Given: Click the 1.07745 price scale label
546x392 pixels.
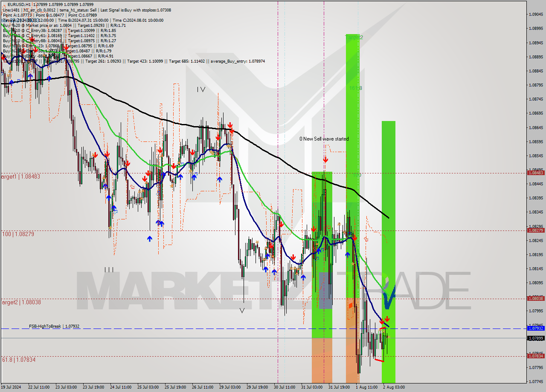Looking at the screenshot, I should pos(536,382).
